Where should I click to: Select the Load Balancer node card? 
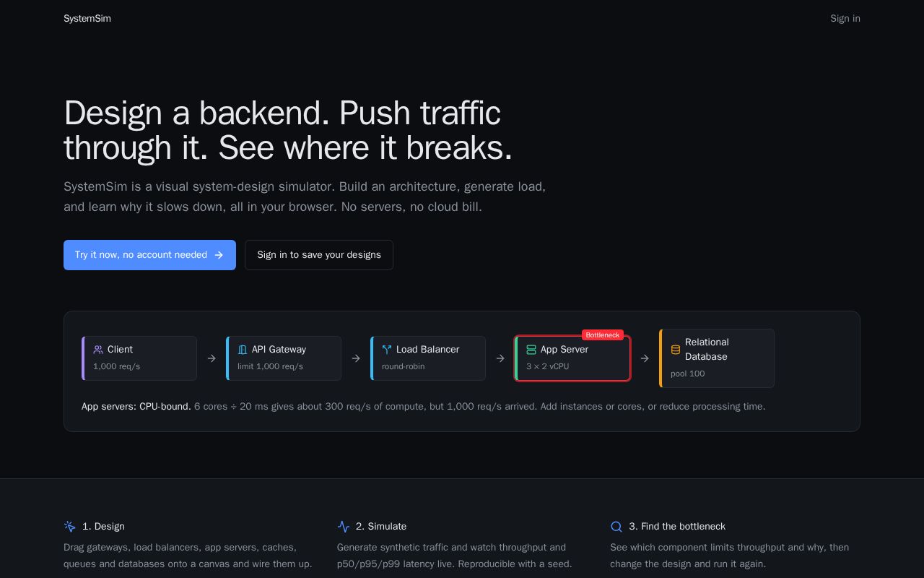pyautogui.click(x=428, y=358)
